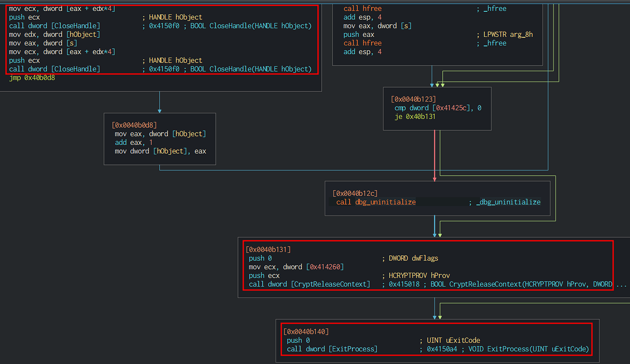Select the jmp 0x40b0d8 instruction
The height and width of the screenshot is (364, 630).
coord(32,78)
